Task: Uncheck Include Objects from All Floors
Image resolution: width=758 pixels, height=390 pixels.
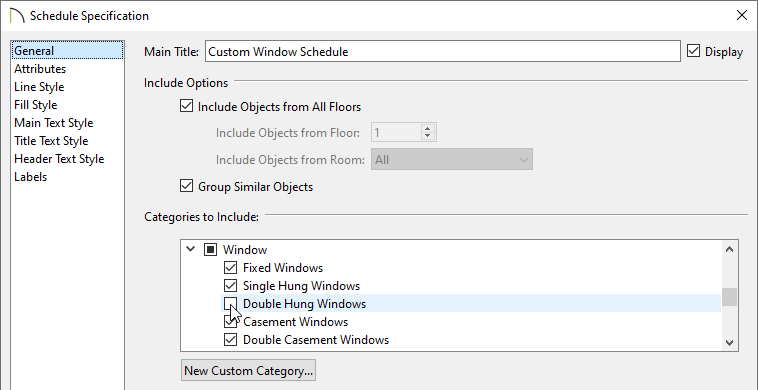Action: (x=186, y=106)
